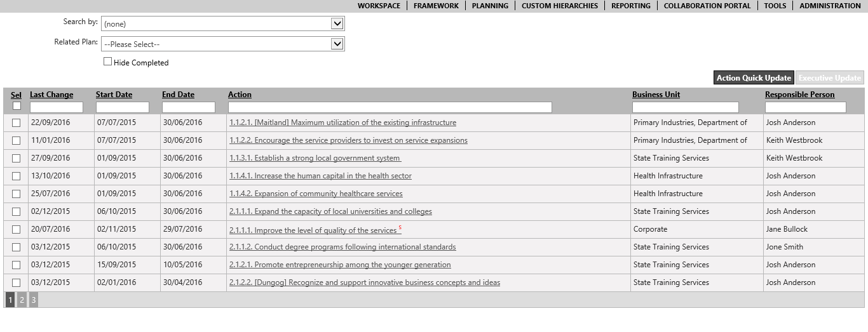Open action 2.1.1.1 Expand the capacity of universities
The width and height of the screenshot is (868, 332).
coord(330,211)
